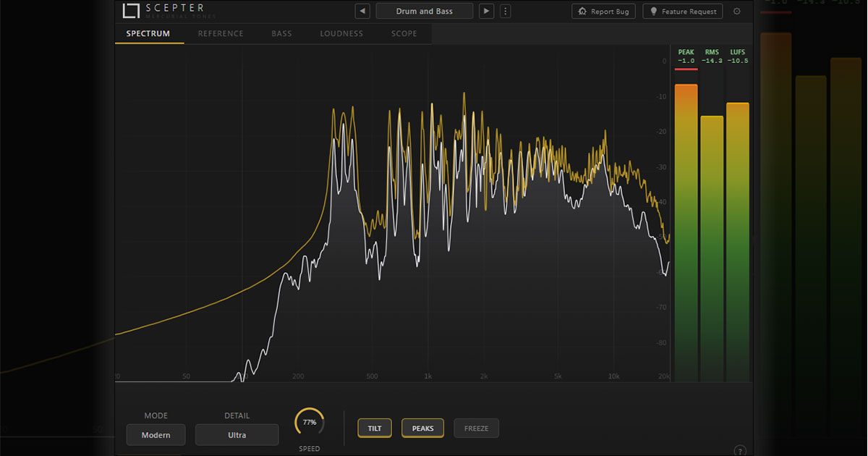Go to the next preset with right arrow
This screenshot has width=868, height=456.
pyautogui.click(x=487, y=11)
